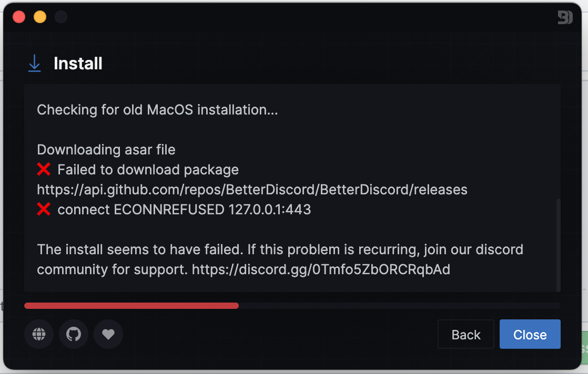The width and height of the screenshot is (588, 374).
Task: Click the red X beside 'connect ECONNREFUSED'
Action: point(44,209)
